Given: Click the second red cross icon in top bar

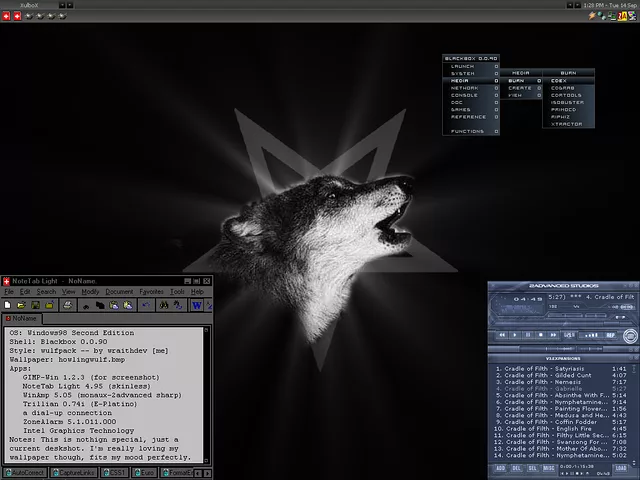Looking at the screenshot, I should [17, 16].
